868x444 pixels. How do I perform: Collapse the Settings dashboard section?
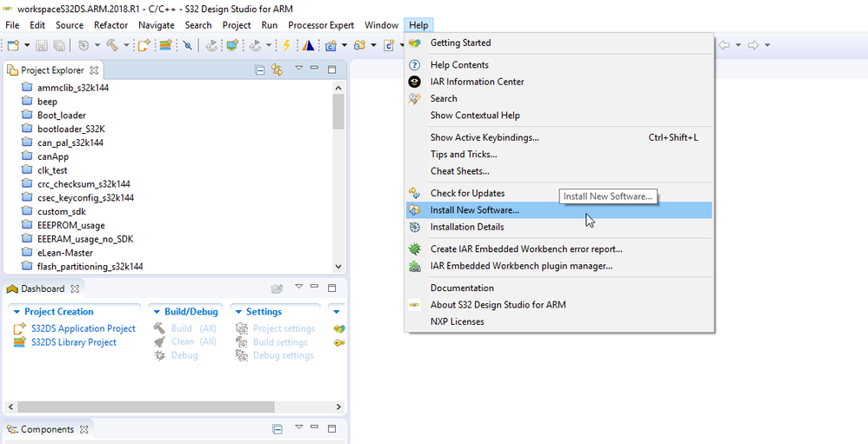[238, 312]
